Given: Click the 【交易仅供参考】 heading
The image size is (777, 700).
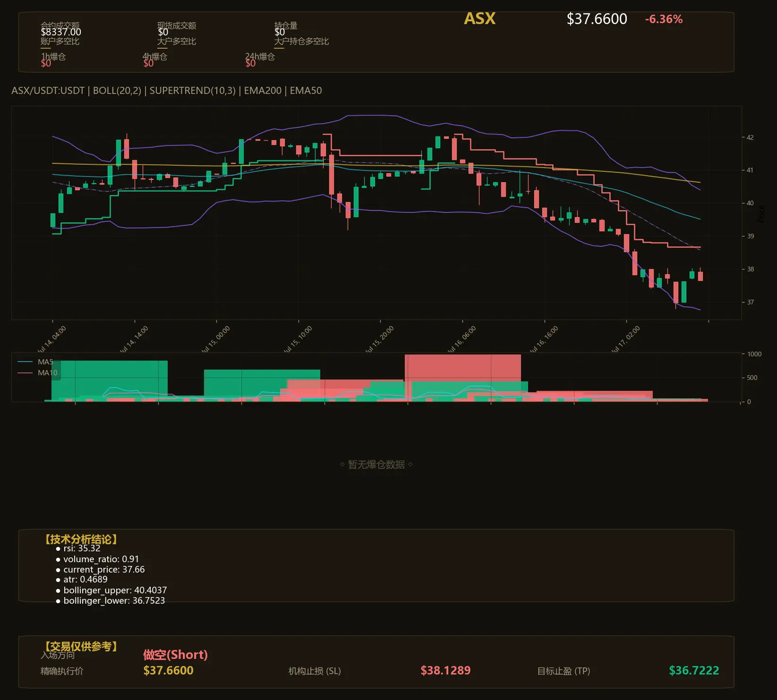Looking at the screenshot, I should point(81,646).
